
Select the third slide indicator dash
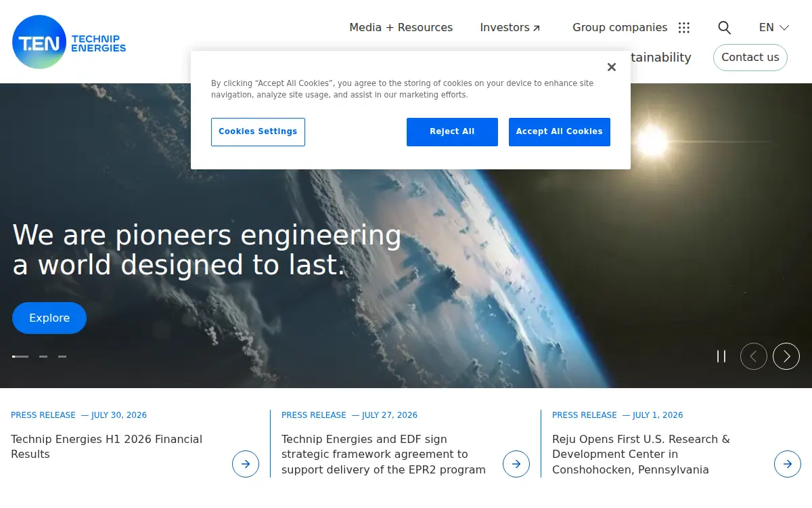(62, 356)
